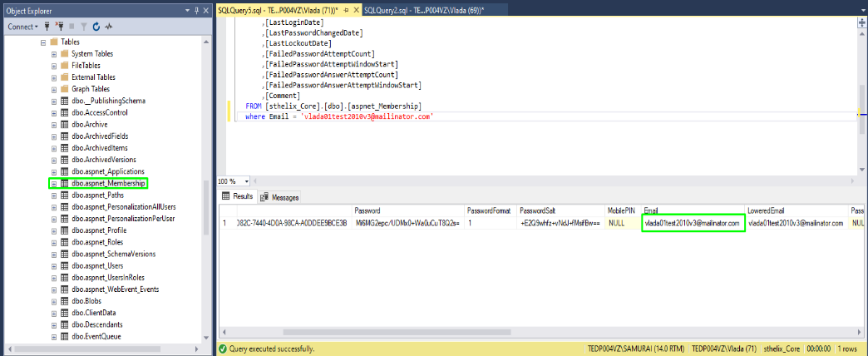Image resolution: width=868 pixels, height=356 pixels.
Task: Expand the dbo.ArchivedItems node
Action: pos(54,148)
